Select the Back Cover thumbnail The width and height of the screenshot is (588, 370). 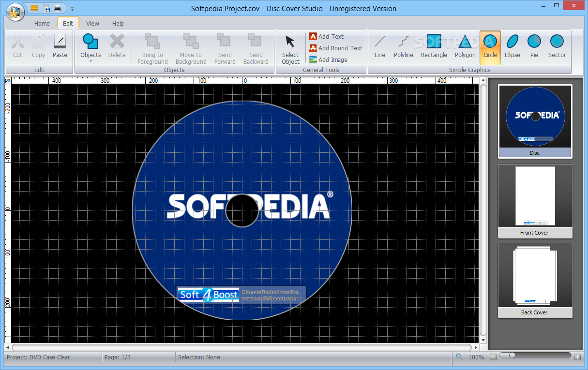535,281
